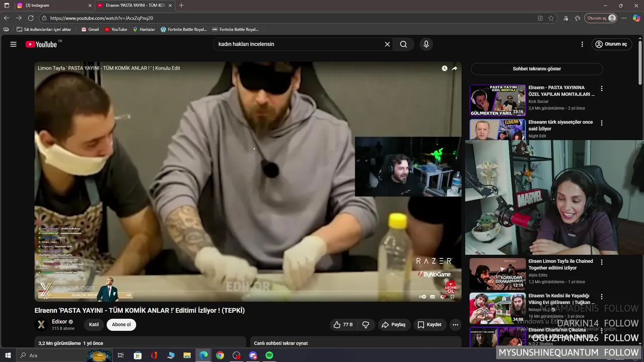Sign in to Edge with Oturum aç profile
The width and height of the screenshot is (644, 362).
[x=601, y=18]
